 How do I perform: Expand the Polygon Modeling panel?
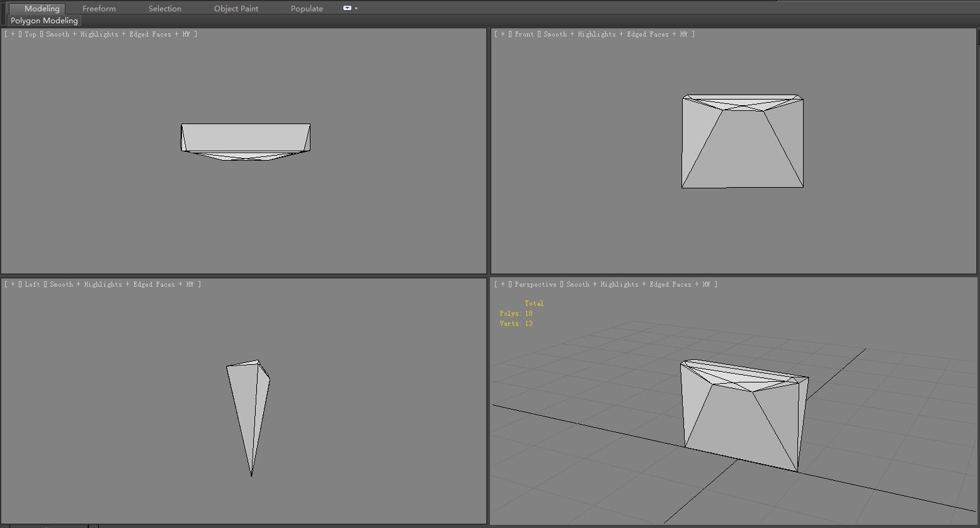coord(44,21)
